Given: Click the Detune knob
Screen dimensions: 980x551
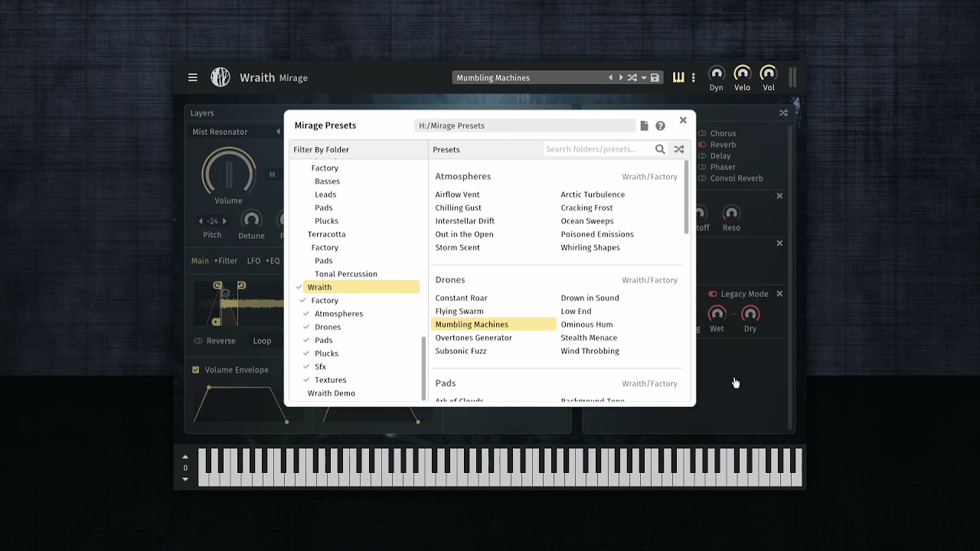Looking at the screenshot, I should tap(251, 220).
